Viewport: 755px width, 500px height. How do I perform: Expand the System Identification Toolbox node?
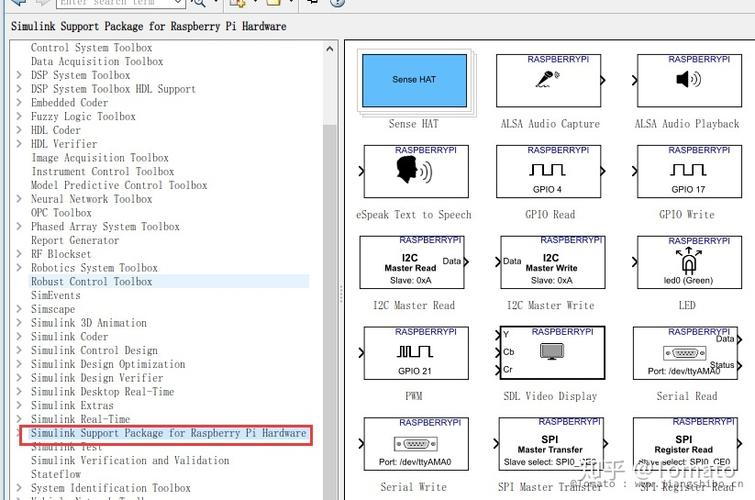pos(19,488)
